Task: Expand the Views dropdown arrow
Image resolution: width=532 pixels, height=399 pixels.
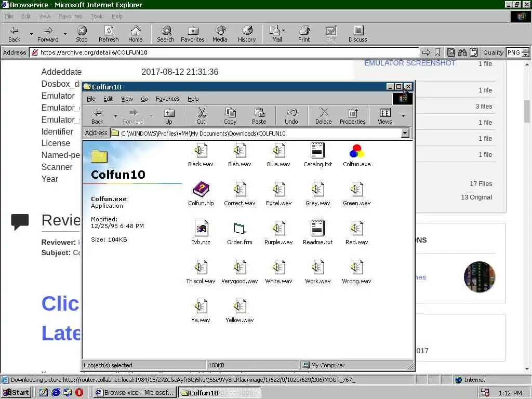Action: click(x=403, y=116)
